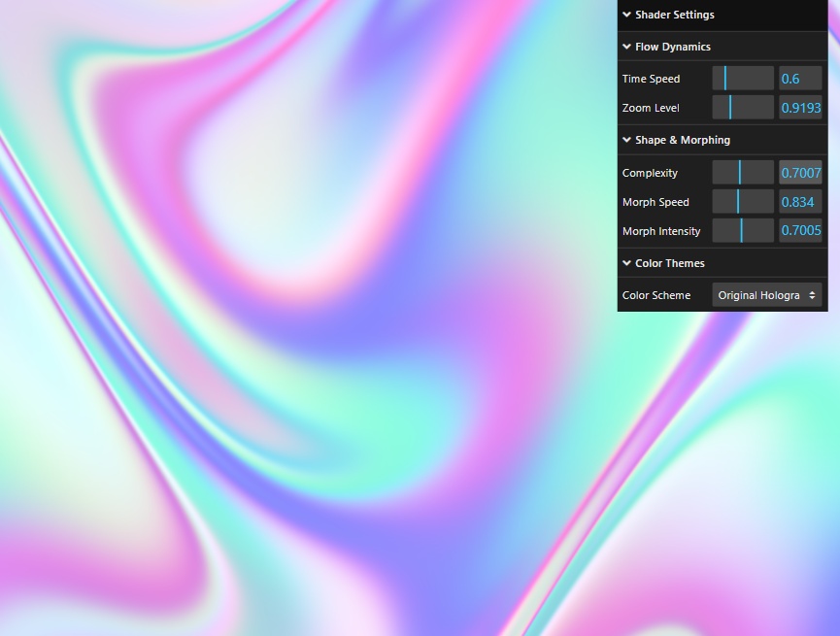
Task: Open the Color Scheme dropdown
Action: 765,295
